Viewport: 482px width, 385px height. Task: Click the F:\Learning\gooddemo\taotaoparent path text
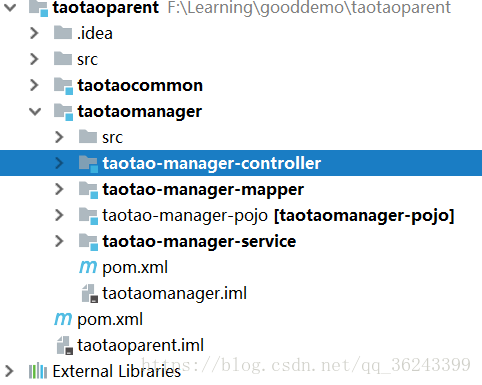[x=309, y=8]
